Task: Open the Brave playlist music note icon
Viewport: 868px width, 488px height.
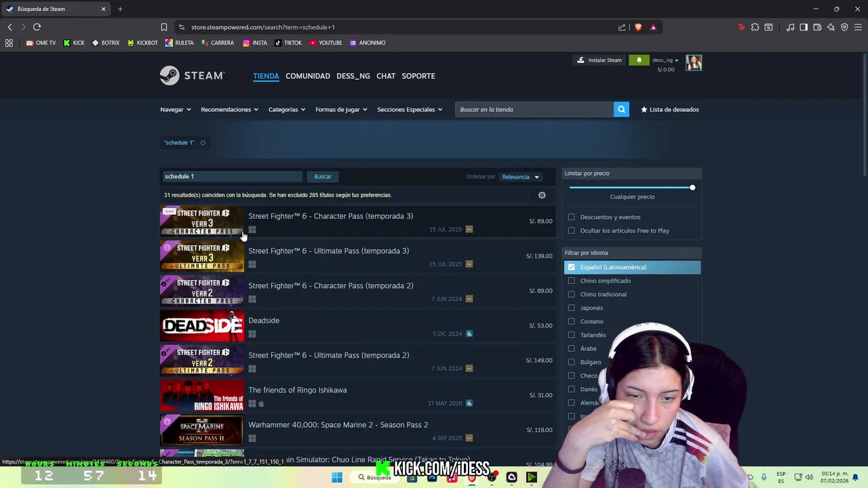Action: tap(790, 27)
